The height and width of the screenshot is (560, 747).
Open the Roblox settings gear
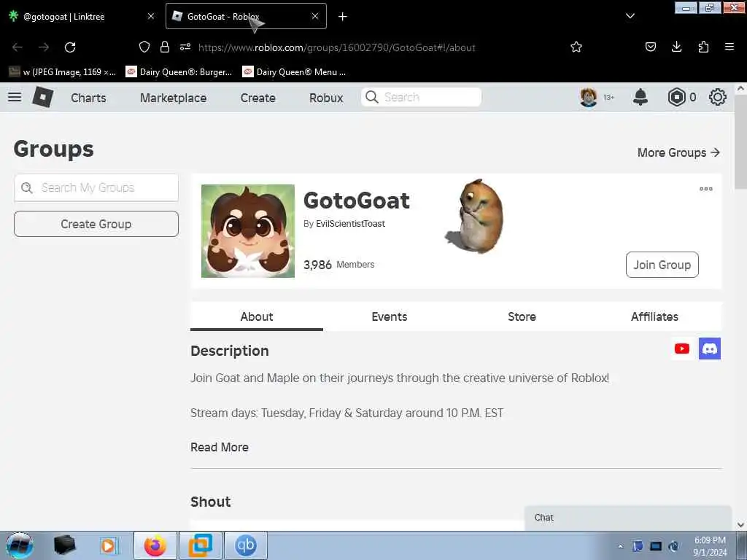[x=718, y=97]
